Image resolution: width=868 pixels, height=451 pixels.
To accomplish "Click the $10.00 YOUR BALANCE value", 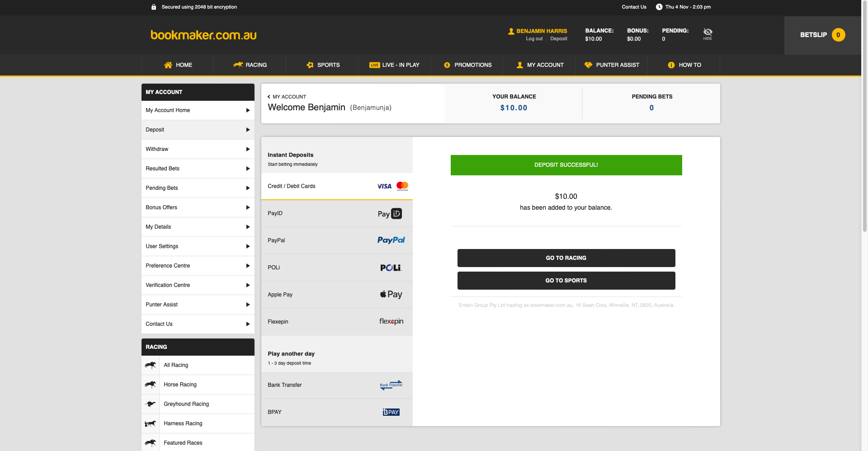I will [514, 108].
